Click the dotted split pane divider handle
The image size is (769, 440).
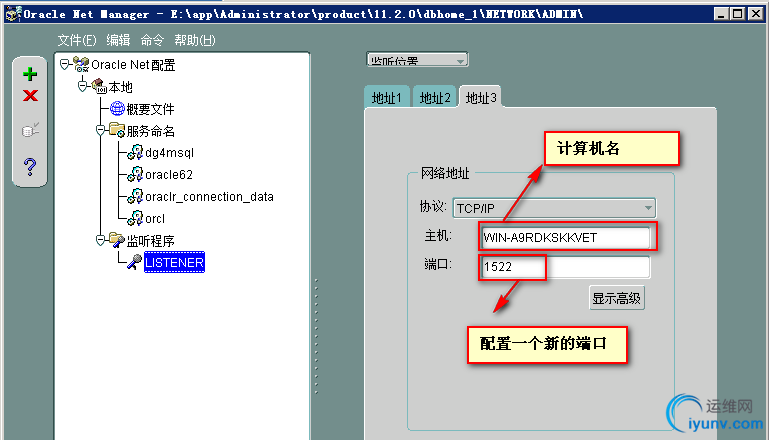click(x=316, y=336)
